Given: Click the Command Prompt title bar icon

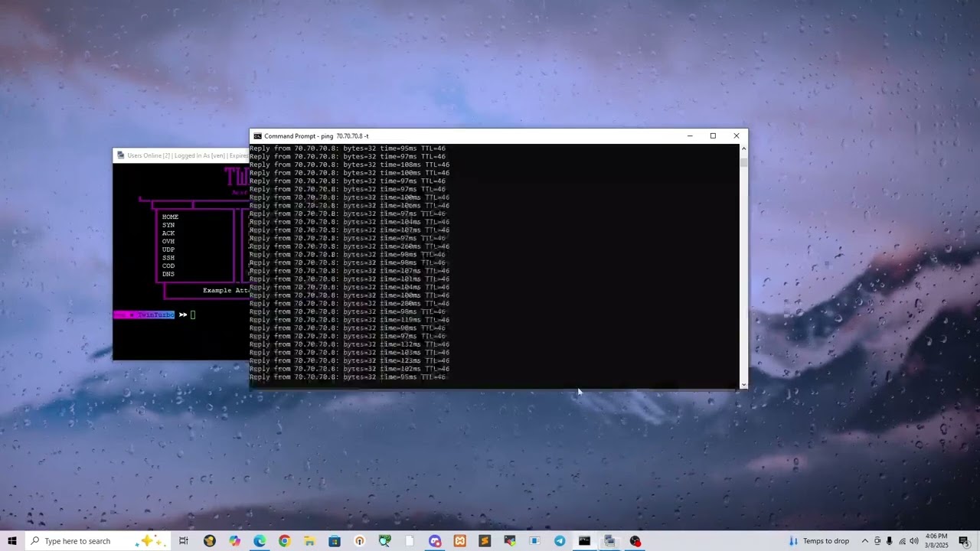Looking at the screenshot, I should [257, 136].
